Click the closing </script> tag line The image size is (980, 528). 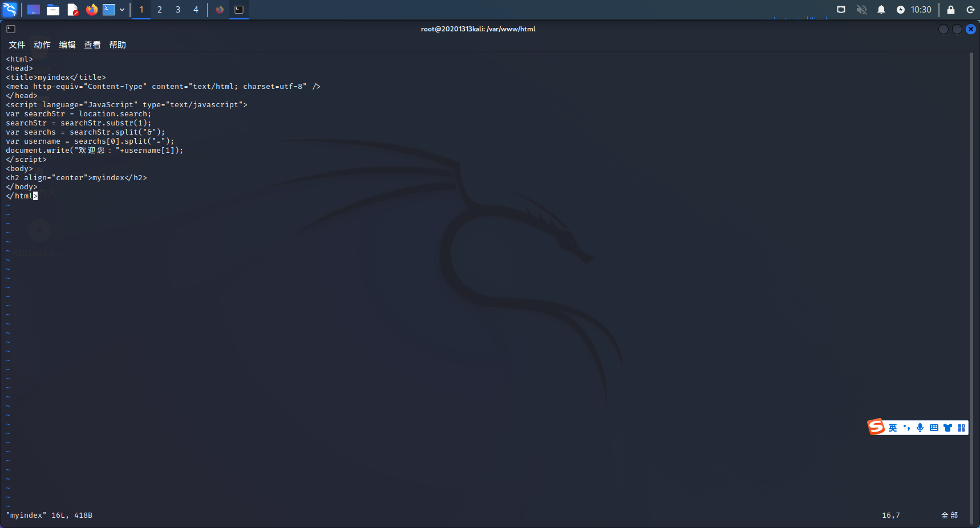click(26, 160)
